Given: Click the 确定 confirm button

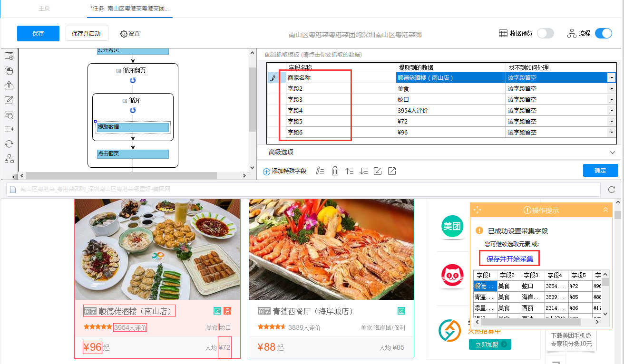Looking at the screenshot, I should point(600,170).
